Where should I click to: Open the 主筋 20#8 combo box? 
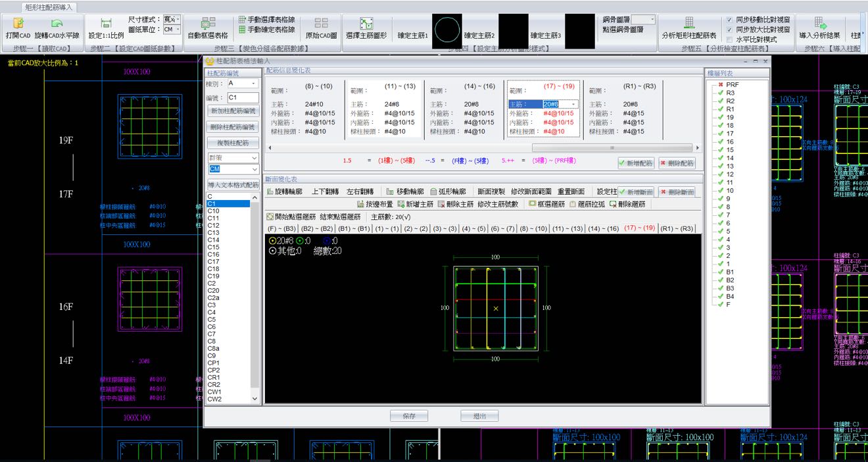click(x=573, y=104)
